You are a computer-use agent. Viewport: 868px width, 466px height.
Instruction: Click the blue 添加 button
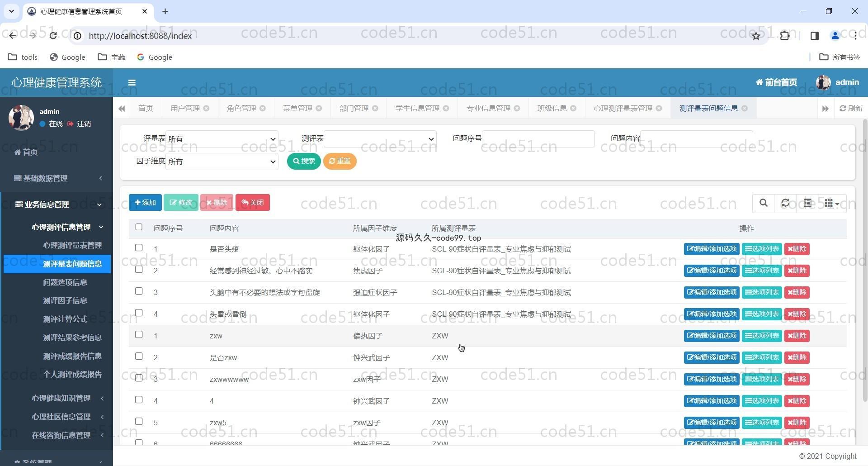point(145,202)
